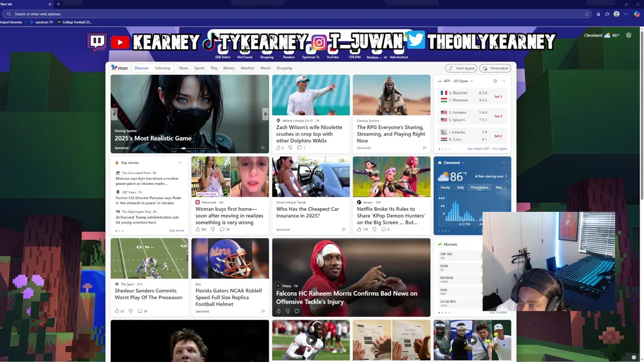Image resolution: width=644 pixels, height=362 pixels.
Task: Click the Feed layout button
Action: 461,68
